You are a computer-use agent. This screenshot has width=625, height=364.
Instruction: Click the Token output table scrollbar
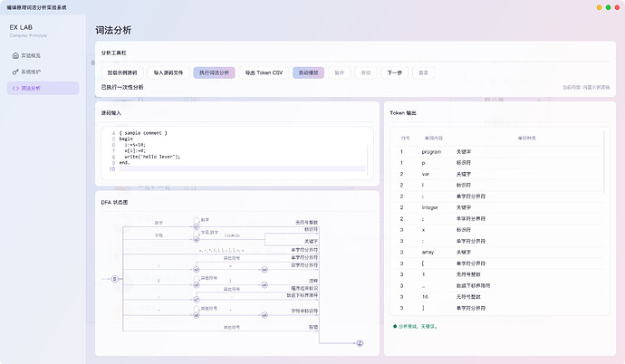coord(604,162)
